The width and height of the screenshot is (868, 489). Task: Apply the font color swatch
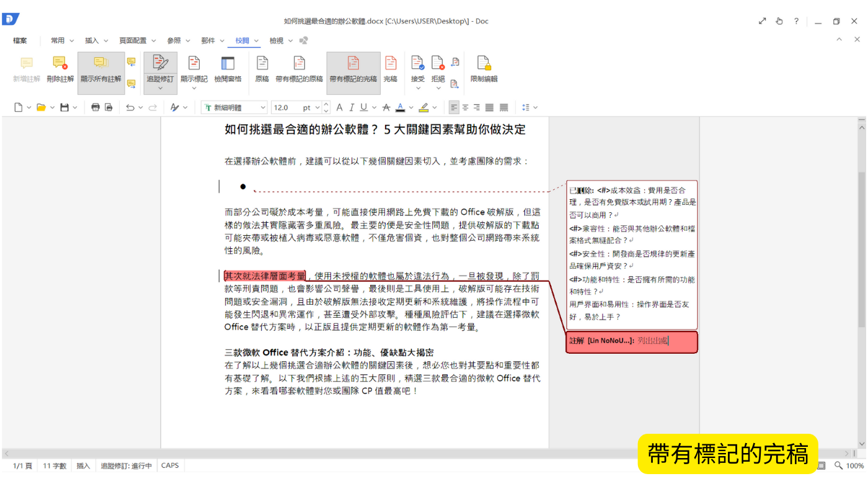[x=400, y=107]
